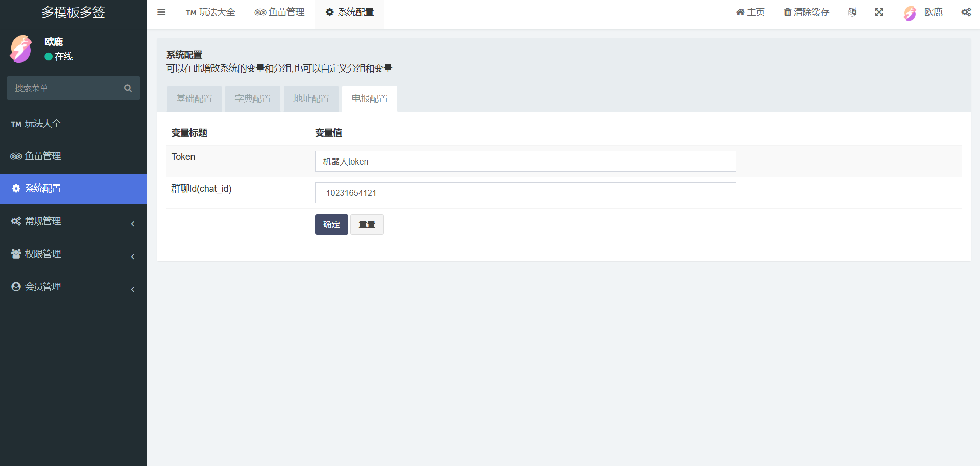Switch to the 字典配置 tab
This screenshot has height=466, width=980.
(x=252, y=99)
